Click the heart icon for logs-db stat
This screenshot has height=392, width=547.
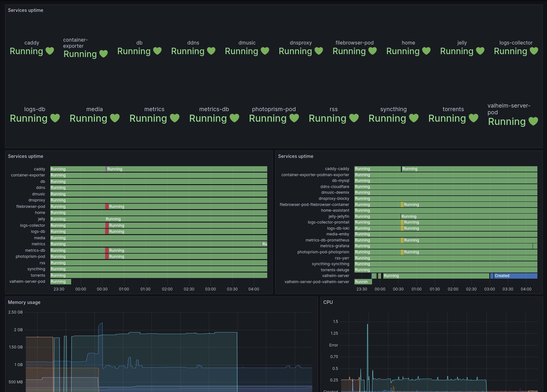(55, 118)
